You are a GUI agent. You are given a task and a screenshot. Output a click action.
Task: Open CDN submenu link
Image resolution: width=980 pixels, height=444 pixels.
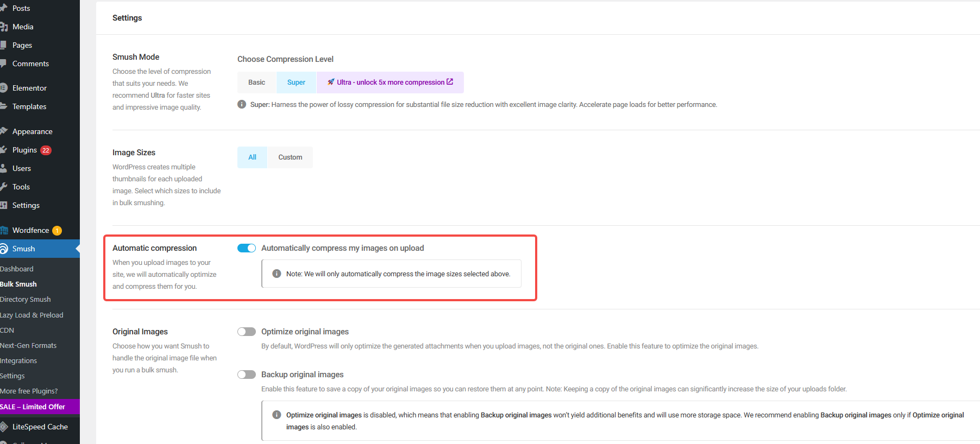pyautogui.click(x=7, y=330)
